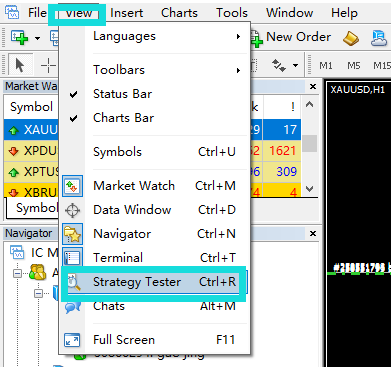The height and width of the screenshot is (367, 391).
Task: Close the Navigator panel
Action: (313, 234)
